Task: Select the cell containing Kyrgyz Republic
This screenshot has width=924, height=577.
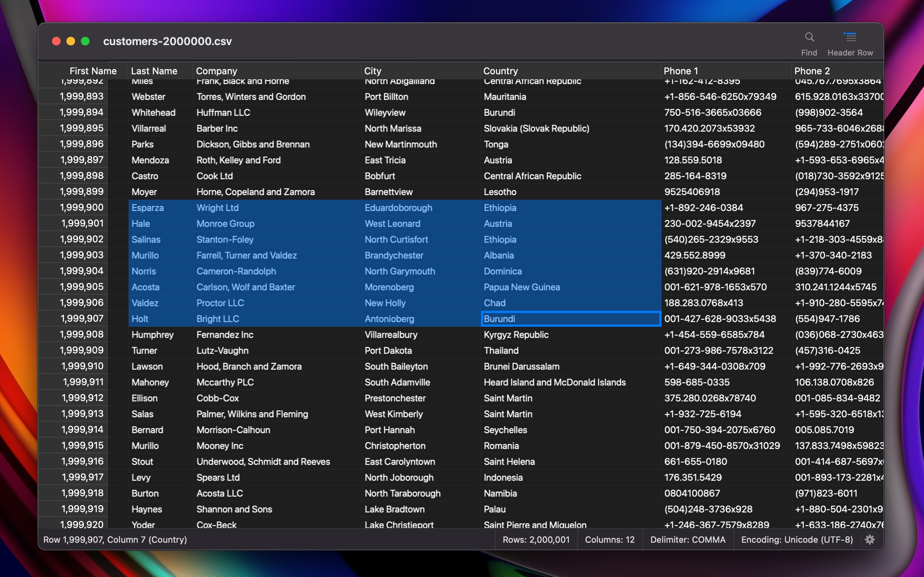Action: click(x=516, y=335)
